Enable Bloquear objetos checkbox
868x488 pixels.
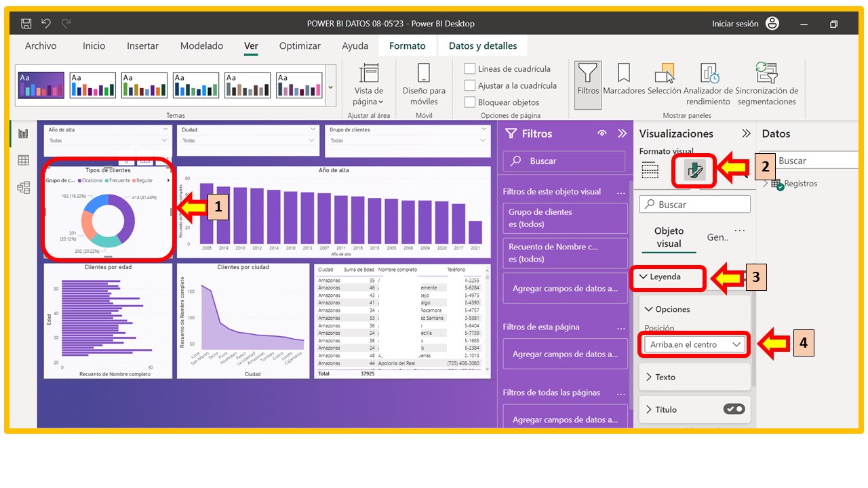(469, 102)
